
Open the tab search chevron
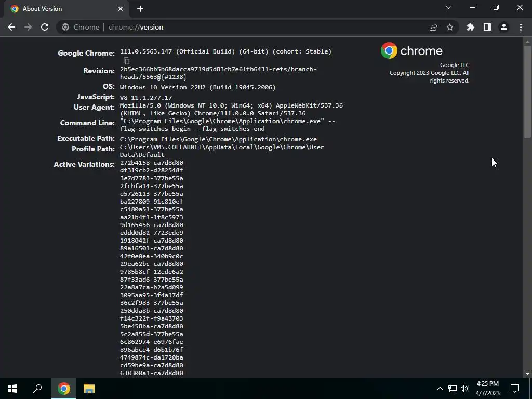(448, 7)
